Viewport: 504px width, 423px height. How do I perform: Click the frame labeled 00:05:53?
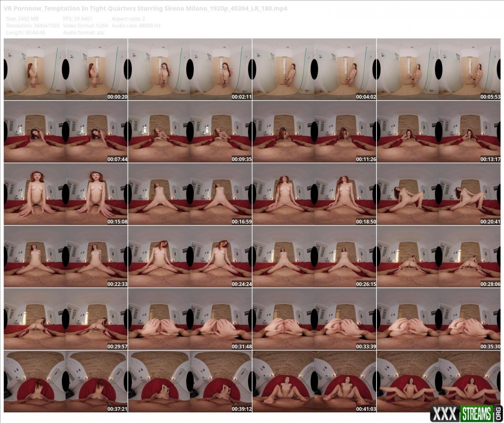point(439,69)
